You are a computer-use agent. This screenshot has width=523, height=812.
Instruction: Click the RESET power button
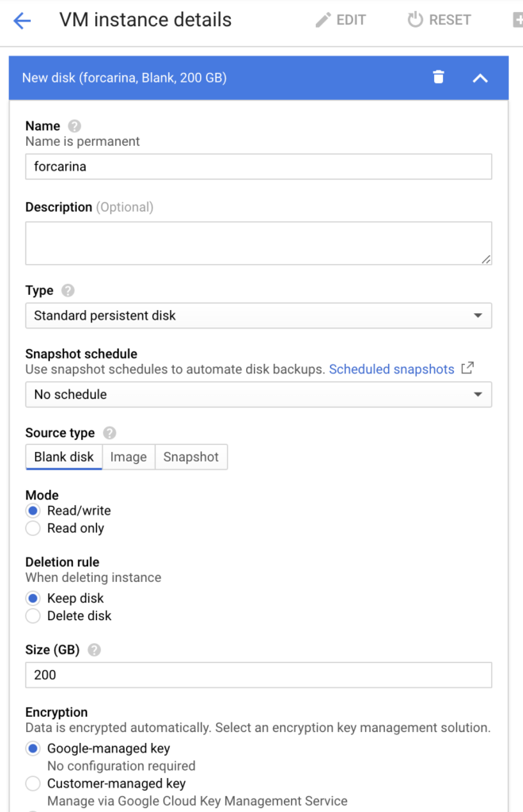click(439, 21)
